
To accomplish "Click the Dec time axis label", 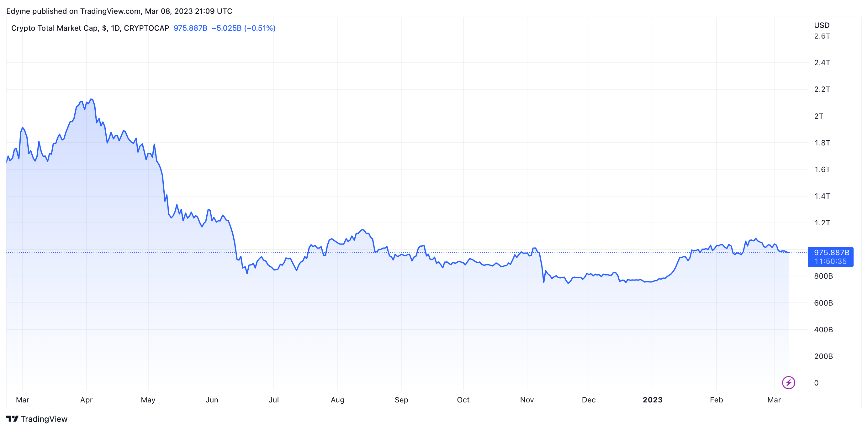I will (589, 400).
